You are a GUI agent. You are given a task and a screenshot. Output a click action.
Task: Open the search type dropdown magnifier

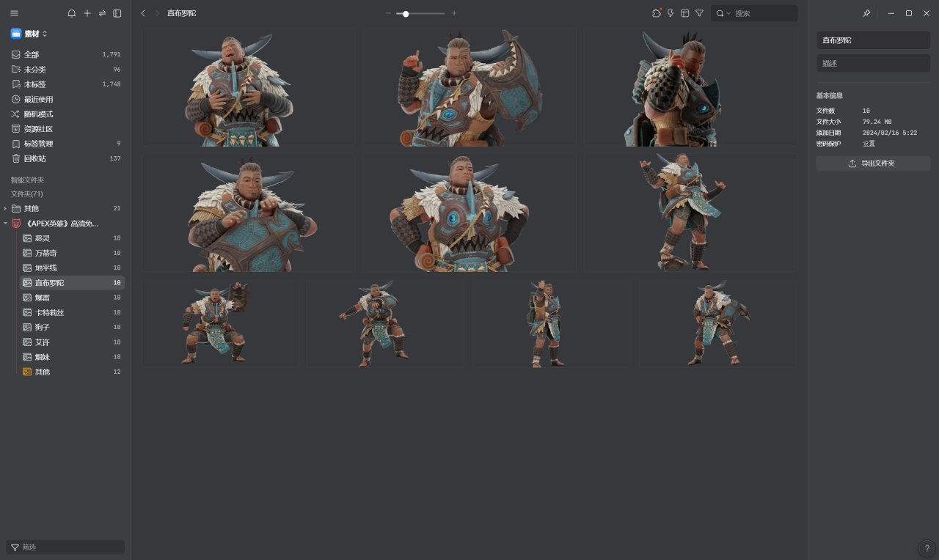click(723, 13)
